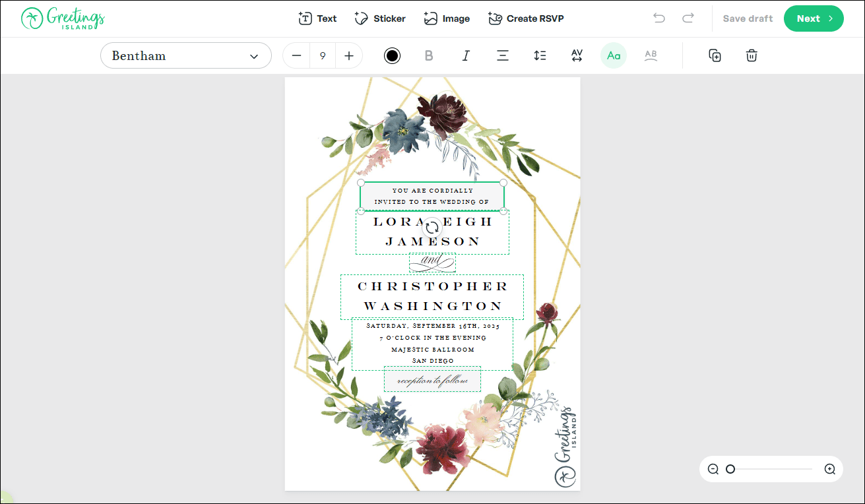Redo the last change
Viewport: 865px width, 504px height.
click(688, 18)
